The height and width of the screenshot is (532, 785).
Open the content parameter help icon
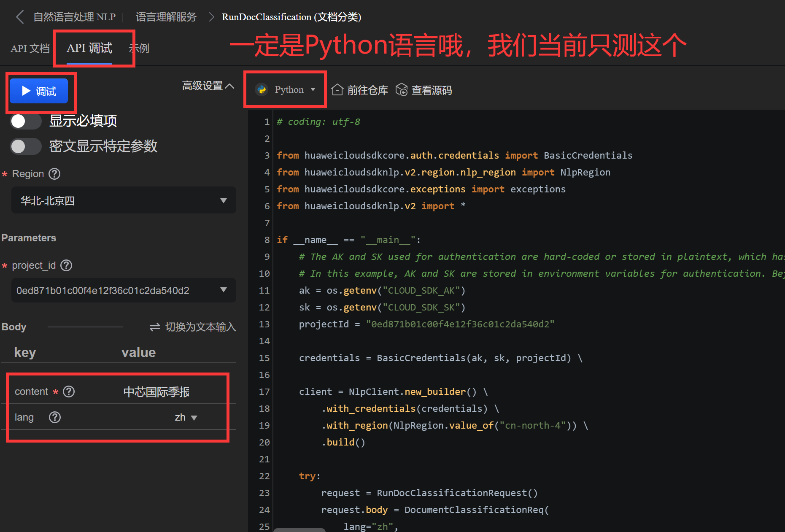coord(69,392)
